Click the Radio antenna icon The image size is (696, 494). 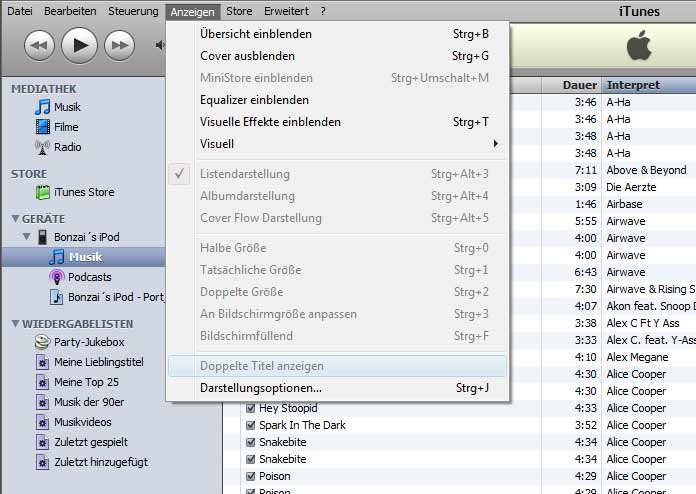click(43, 147)
